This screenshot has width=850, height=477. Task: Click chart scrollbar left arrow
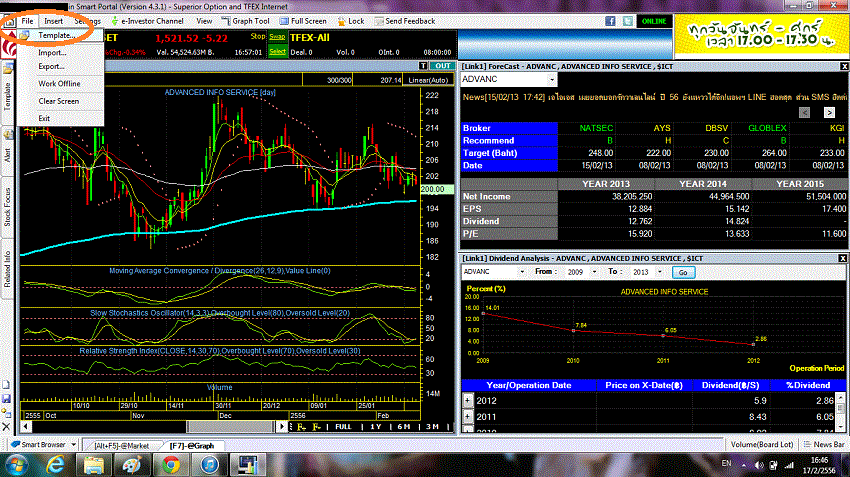(x=25, y=427)
